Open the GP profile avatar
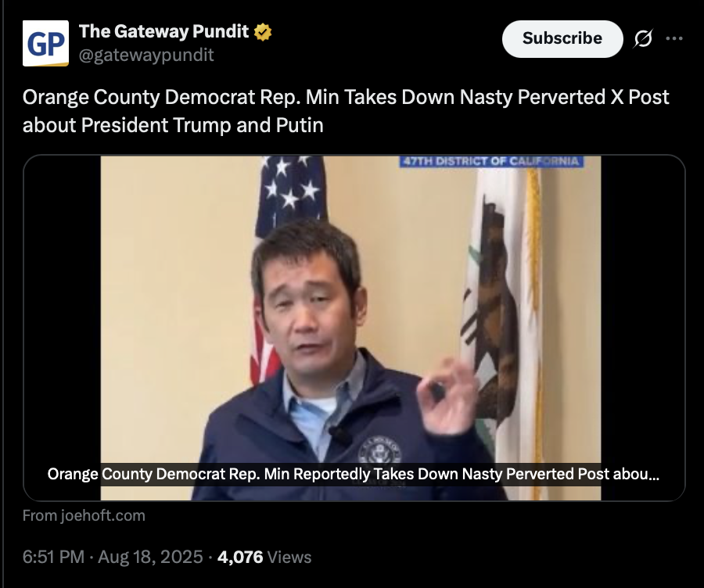The width and height of the screenshot is (704, 588). (46, 43)
